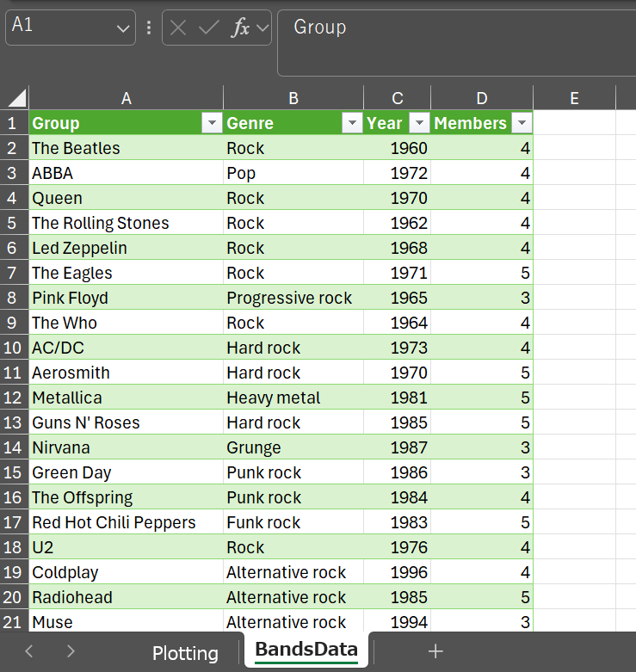Open the Members column filter dropdown
Image resolution: width=636 pixels, height=672 pixels.
522,123
